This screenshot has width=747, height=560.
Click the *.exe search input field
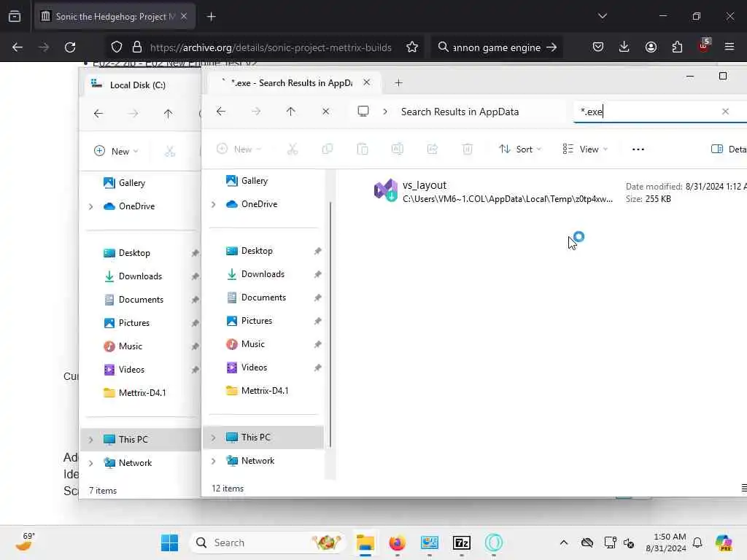pyautogui.click(x=648, y=112)
